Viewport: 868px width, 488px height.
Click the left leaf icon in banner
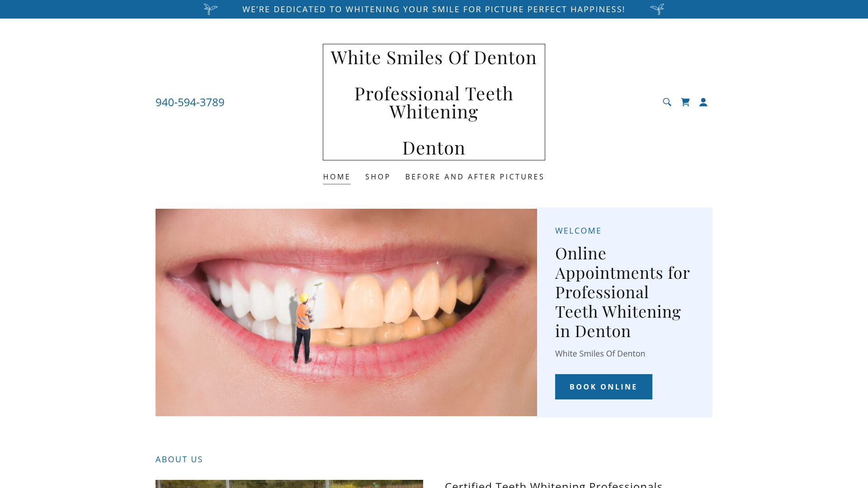point(211,9)
